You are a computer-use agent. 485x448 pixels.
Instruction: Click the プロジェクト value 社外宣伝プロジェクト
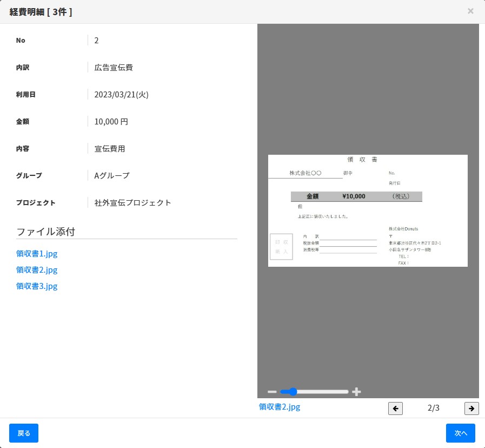coord(133,202)
